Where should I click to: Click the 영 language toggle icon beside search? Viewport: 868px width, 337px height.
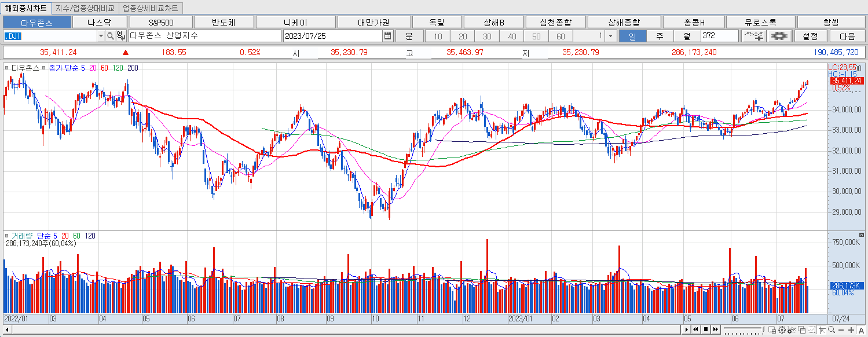[x=120, y=36]
